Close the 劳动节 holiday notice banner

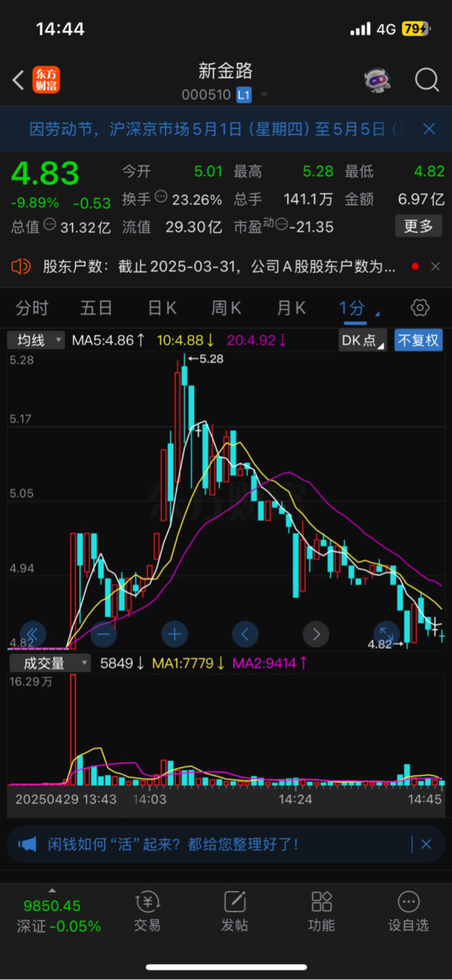click(429, 129)
